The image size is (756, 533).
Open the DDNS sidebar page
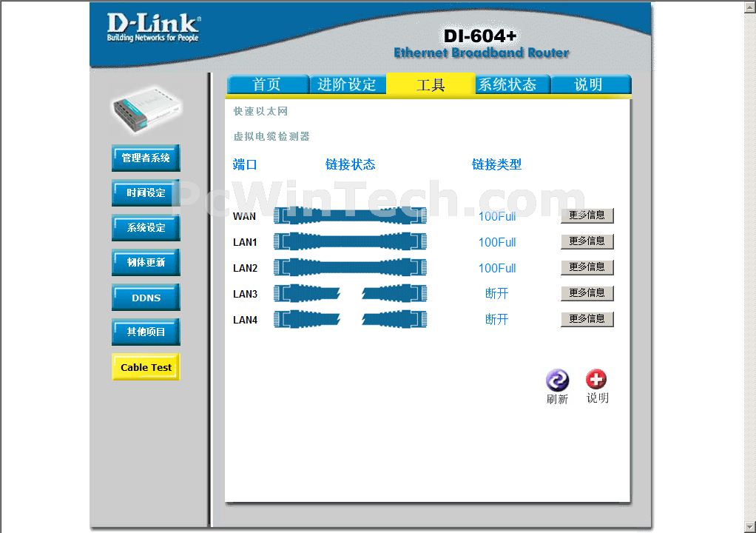pyautogui.click(x=146, y=297)
